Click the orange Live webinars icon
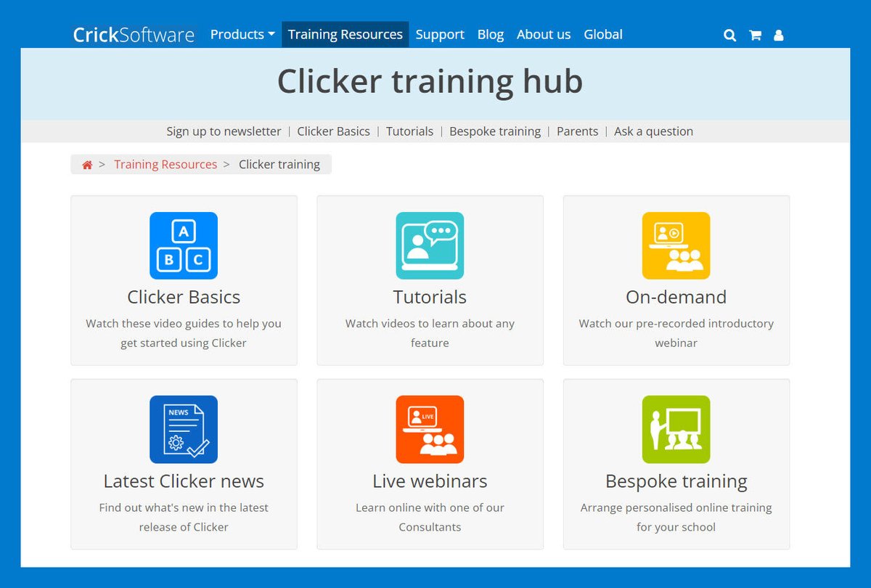The height and width of the screenshot is (588, 871). click(430, 429)
